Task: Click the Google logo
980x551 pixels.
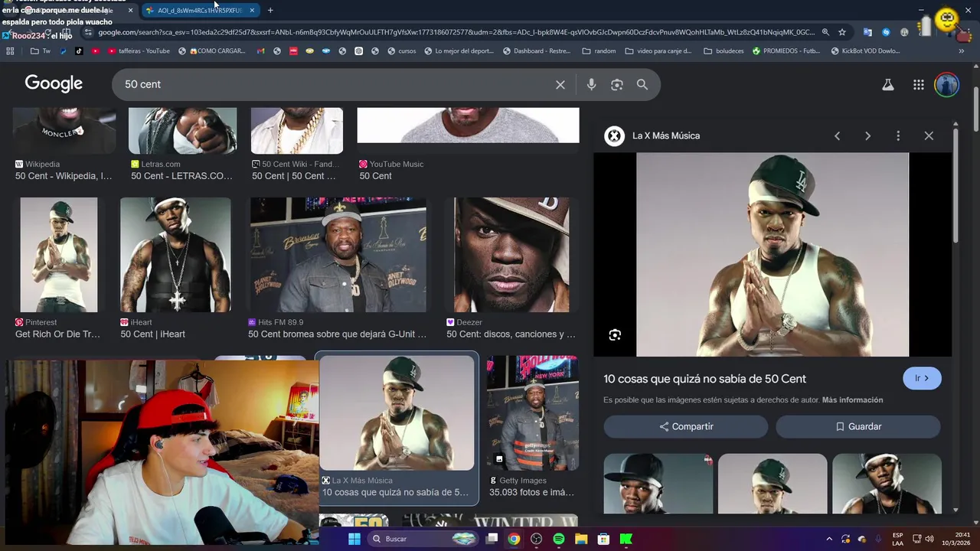Action: pos(54,83)
